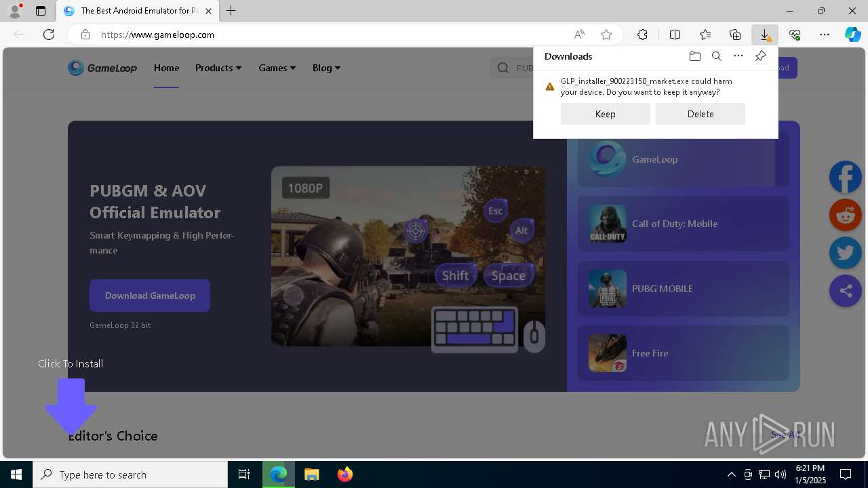This screenshot has width=868, height=488.
Task: Click the GameLoop 32 bit link
Action: [120, 325]
